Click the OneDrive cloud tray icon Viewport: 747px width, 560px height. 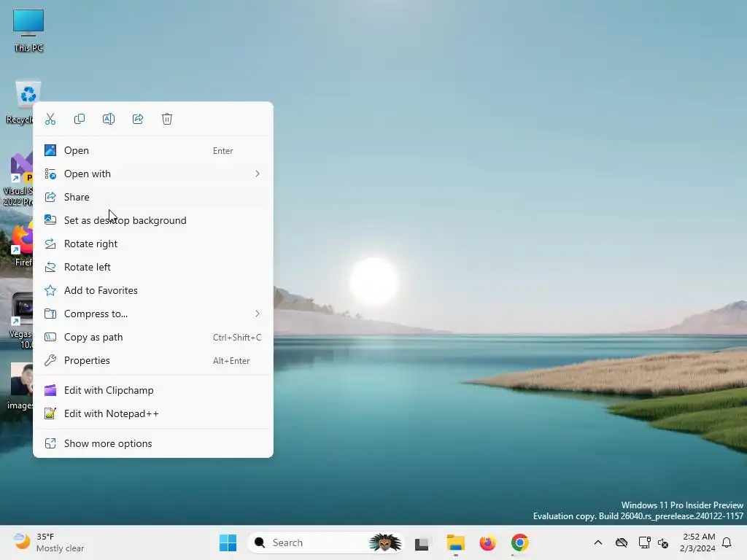point(622,542)
